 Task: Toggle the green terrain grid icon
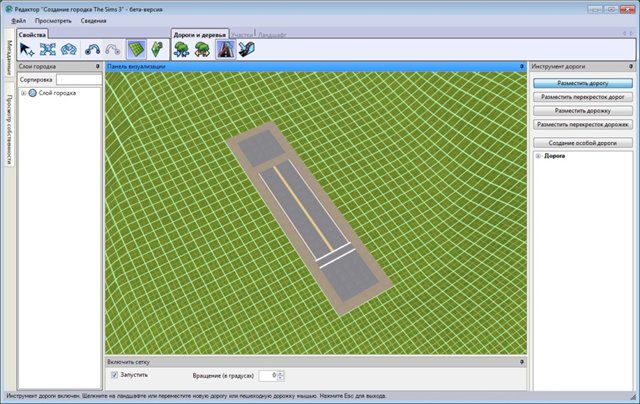pyautogui.click(x=136, y=49)
